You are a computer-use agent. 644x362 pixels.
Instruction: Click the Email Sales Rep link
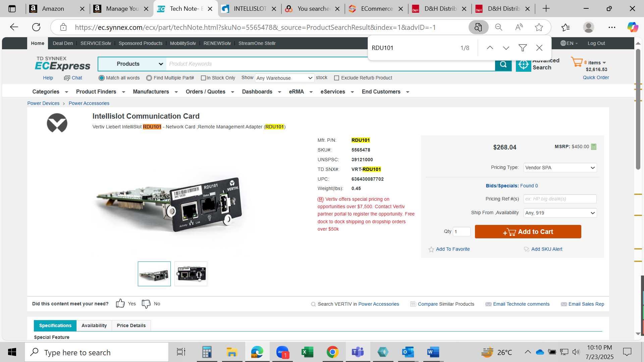pyautogui.click(x=586, y=304)
